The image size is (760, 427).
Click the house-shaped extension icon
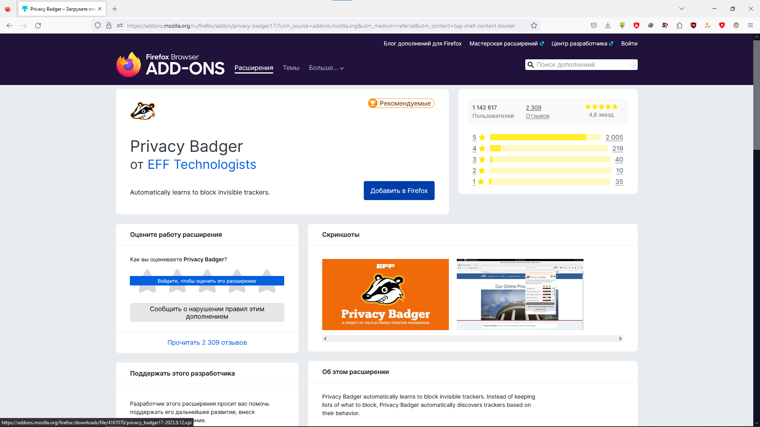point(679,26)
